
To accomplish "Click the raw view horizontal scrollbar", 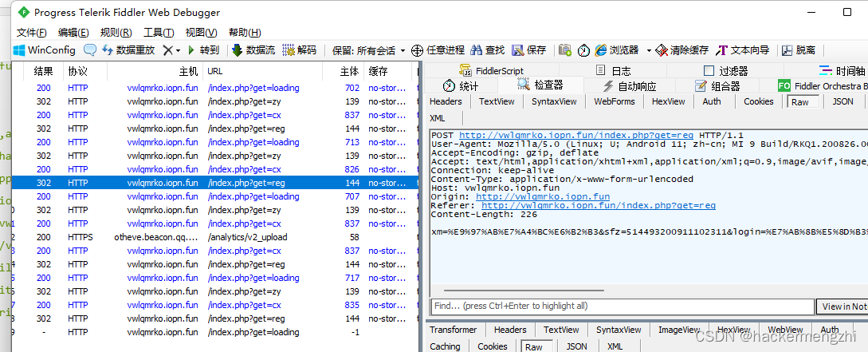I will point(523,290).
